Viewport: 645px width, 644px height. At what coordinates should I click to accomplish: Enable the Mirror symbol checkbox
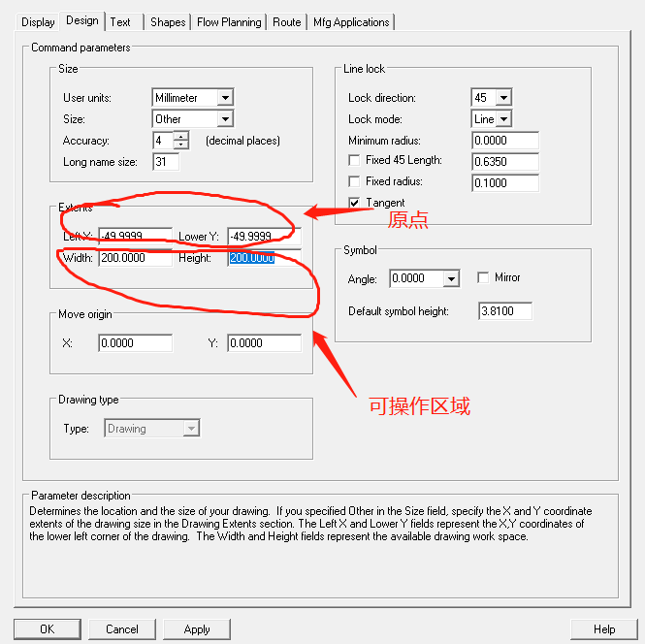click(x=483, y=277)
